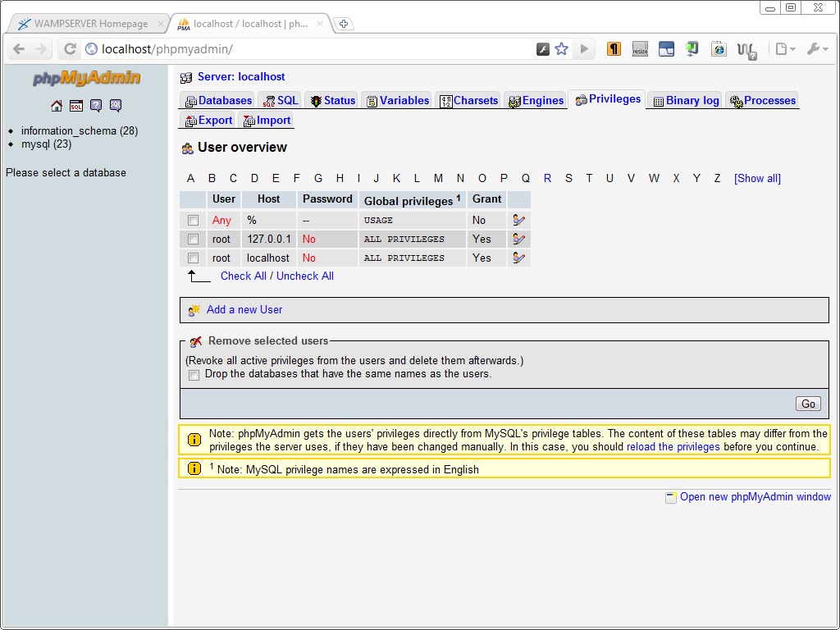Click the browser forward arrow
840x630 pixels.
tap(41, 48)
